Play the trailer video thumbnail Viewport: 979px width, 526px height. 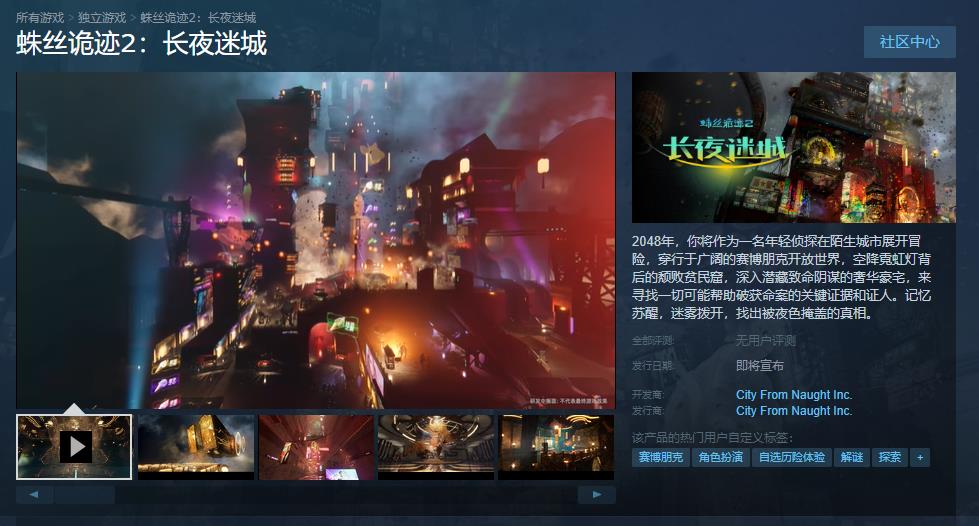click(x=74, y=447)
